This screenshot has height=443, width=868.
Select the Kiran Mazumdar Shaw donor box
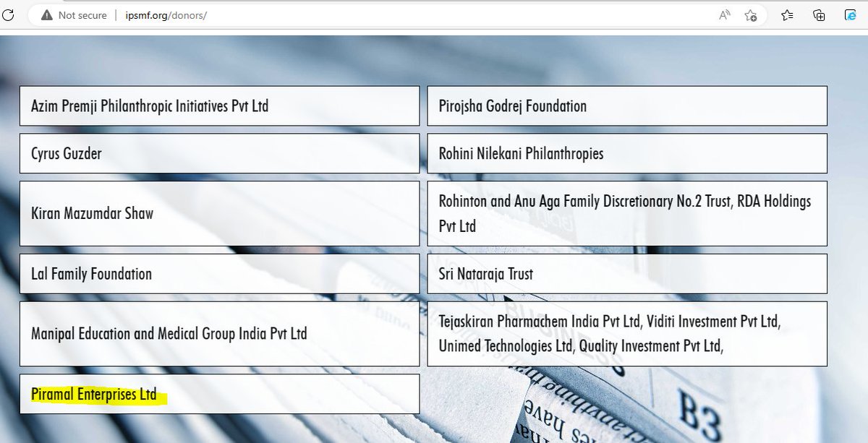[219, 214]
